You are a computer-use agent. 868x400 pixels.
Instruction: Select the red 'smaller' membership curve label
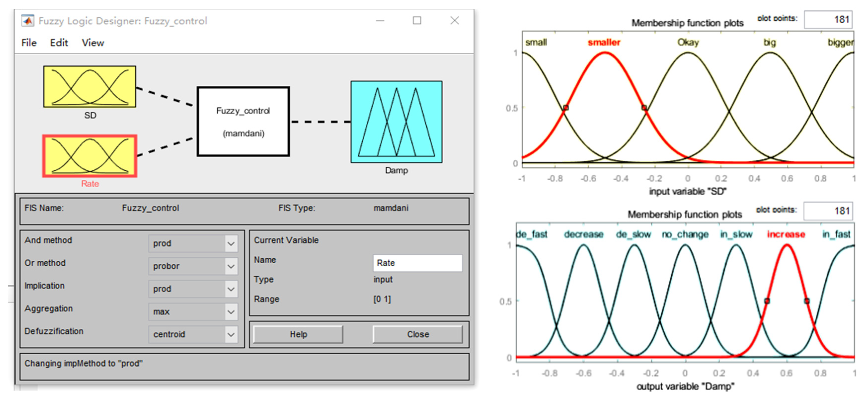click(x=604, y=42)
